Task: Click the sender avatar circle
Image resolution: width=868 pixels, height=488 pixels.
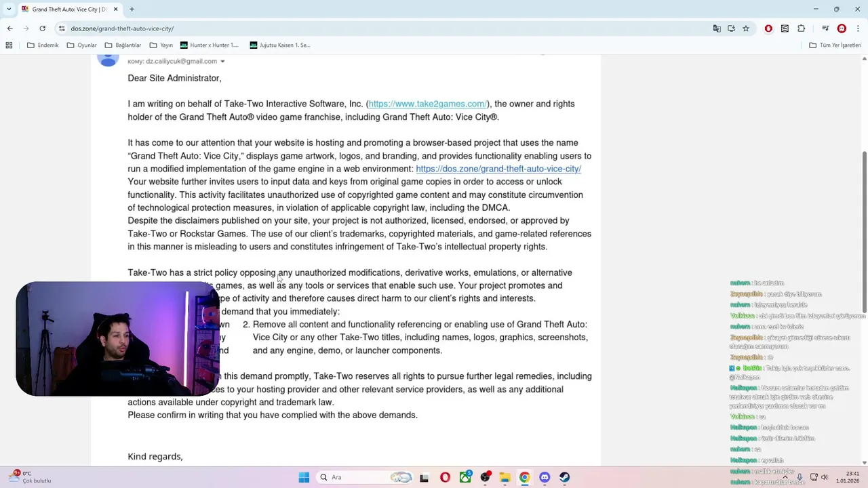Action: (108, 60)
